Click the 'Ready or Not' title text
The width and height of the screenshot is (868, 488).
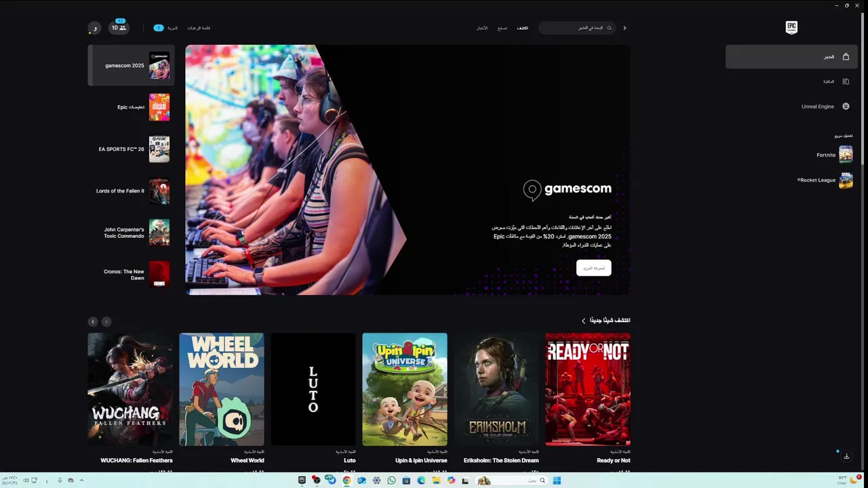pos(614,461)
